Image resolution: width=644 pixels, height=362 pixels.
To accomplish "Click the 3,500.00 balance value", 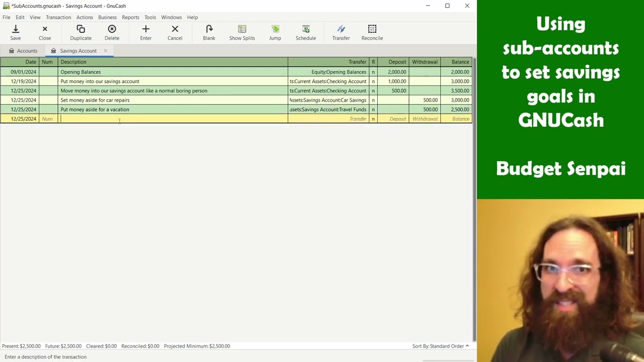I will pos(456,91).
